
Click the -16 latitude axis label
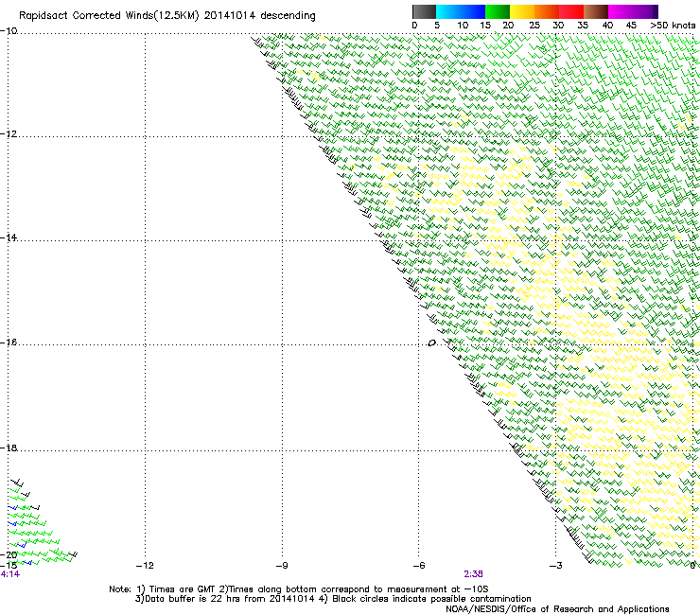[x=9, y=343]
